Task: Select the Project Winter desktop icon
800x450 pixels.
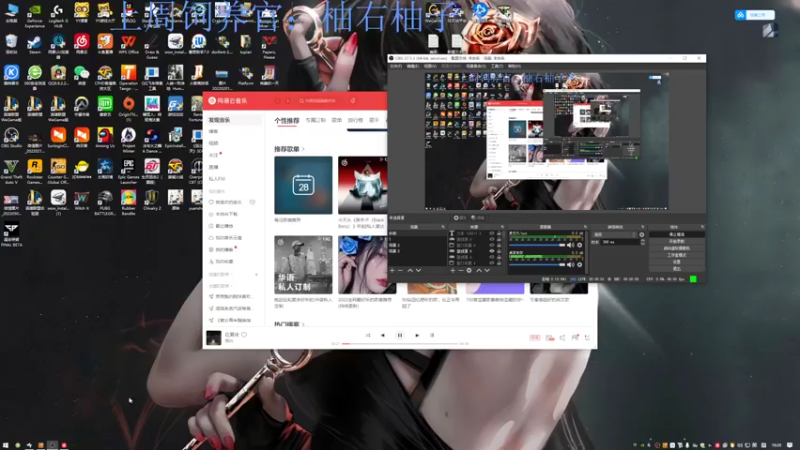Action: tap(129, 140)
